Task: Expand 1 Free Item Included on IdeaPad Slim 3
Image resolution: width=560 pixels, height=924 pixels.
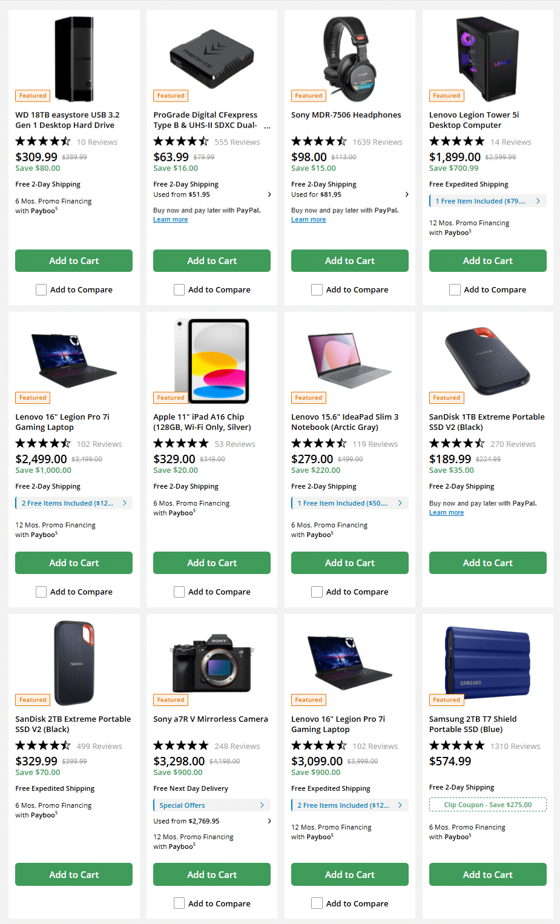Action: 349,503
